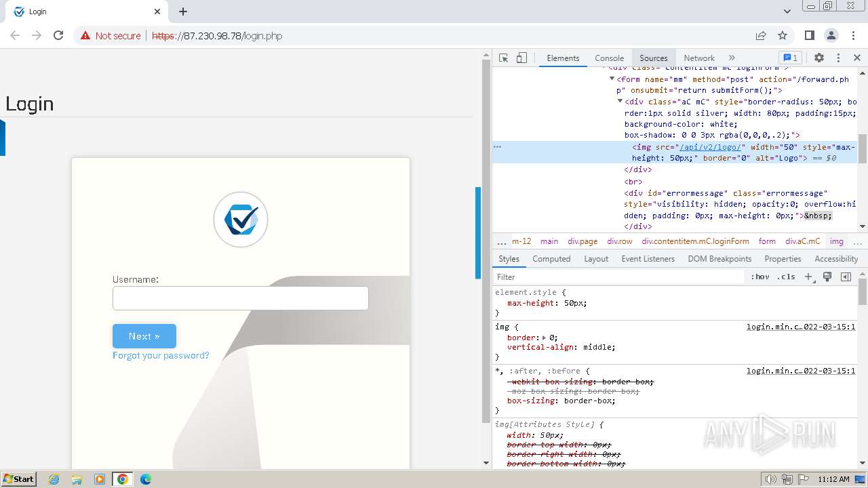Image resolution: width=868 pixels, height=488 pixels.
Task: Open the Windows Start menu
Action: click(x=19, y=479)
